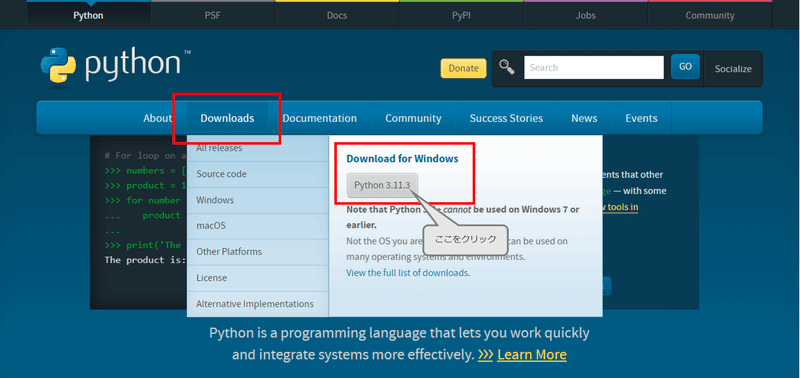Viewport: 800px width, 378px height.
Task: Focus the Search input field
Action: [x=593, y=67]
